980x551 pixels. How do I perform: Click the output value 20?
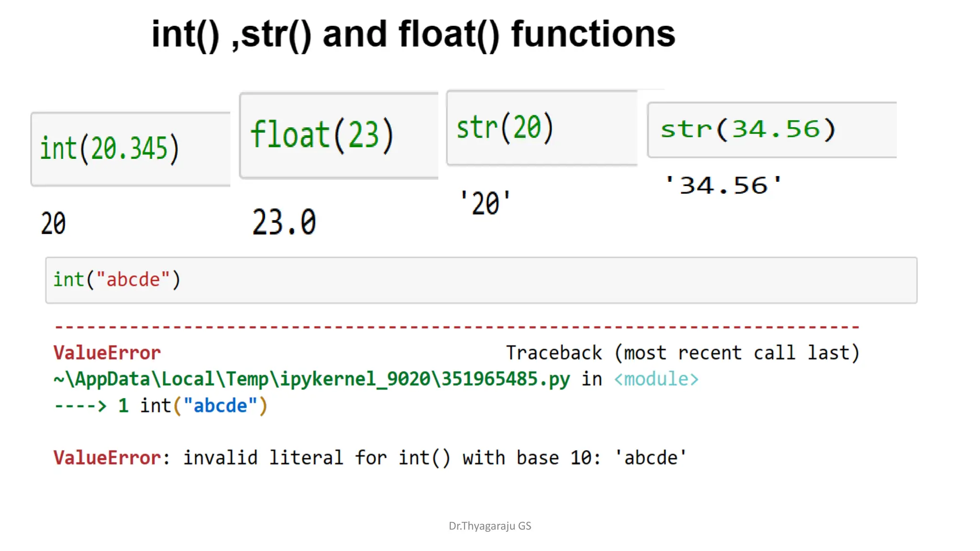click(x=53, y=223)
